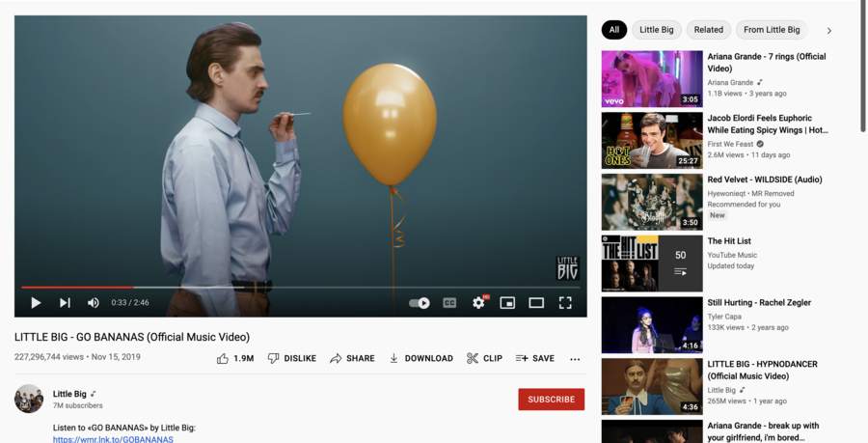The image size is (868, 443).
Task: Switch to theater mode view
Action: click(x=536, y=303)
